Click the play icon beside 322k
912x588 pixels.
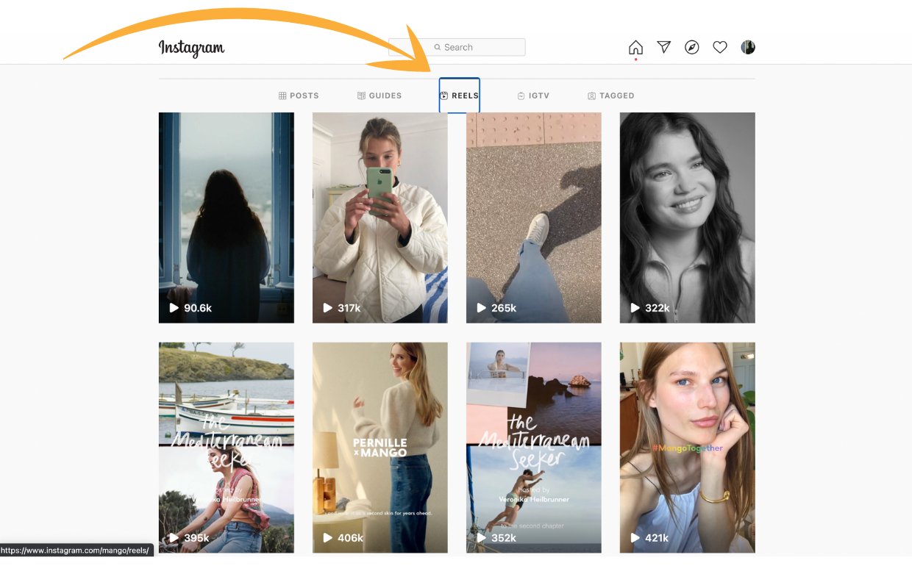635,308
